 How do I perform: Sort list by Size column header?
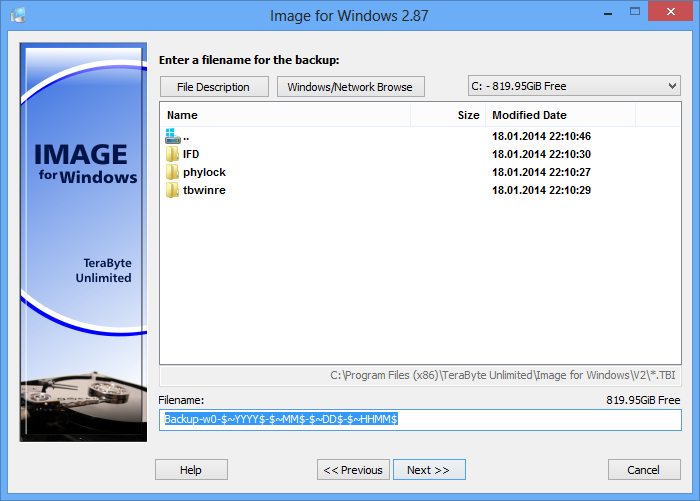point(448,115)
